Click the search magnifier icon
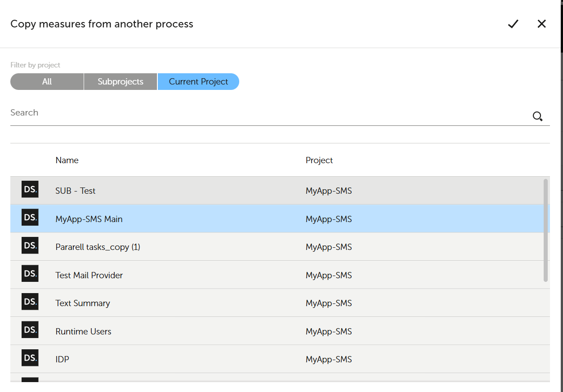Viewport: 563px width, 392px height. click(x=537, y=116)
